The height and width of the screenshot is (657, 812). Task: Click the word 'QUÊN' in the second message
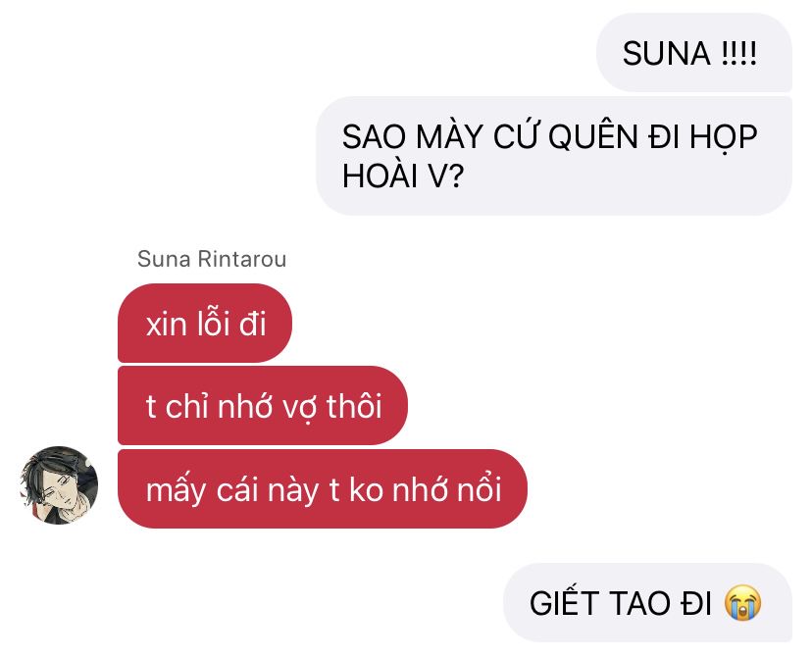593,136
